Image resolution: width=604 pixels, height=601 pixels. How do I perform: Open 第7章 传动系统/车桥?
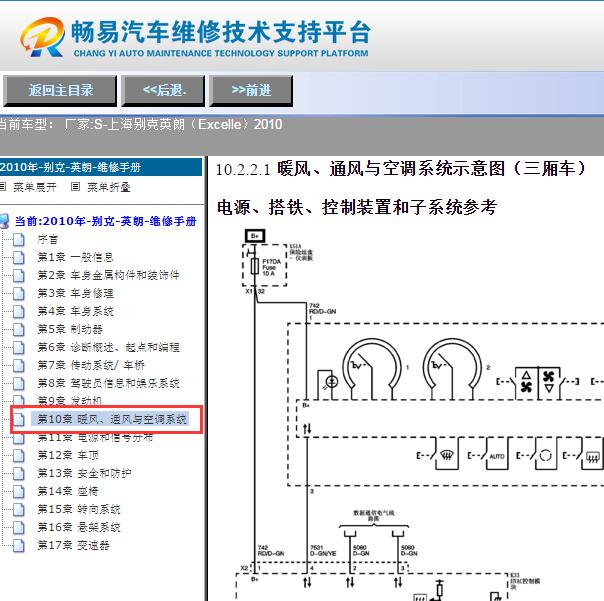click(x=91, y=365)
